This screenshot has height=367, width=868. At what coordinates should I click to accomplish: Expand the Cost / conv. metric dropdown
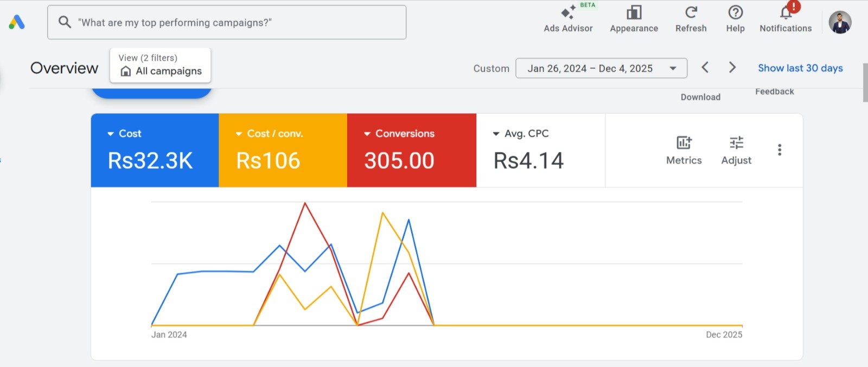pos(239,134)
